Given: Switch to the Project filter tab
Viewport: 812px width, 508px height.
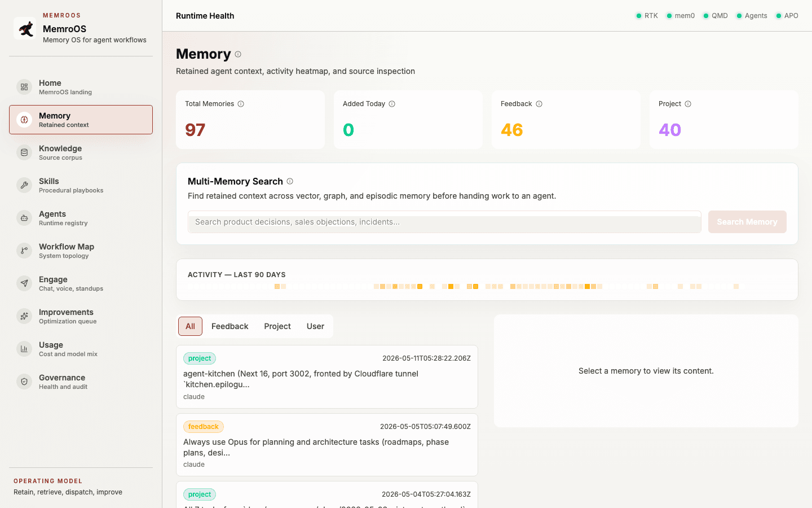Looking at the screenshot, I should [x=277, y=326].
